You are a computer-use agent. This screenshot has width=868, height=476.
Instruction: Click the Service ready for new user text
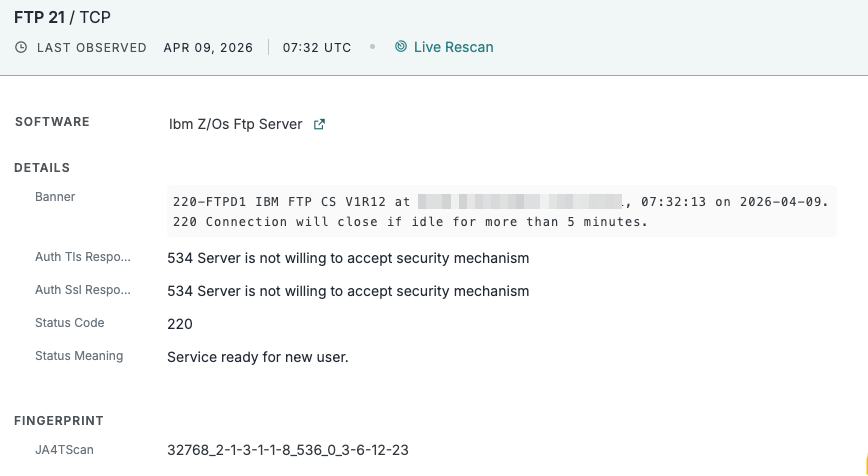pos(258,357)
